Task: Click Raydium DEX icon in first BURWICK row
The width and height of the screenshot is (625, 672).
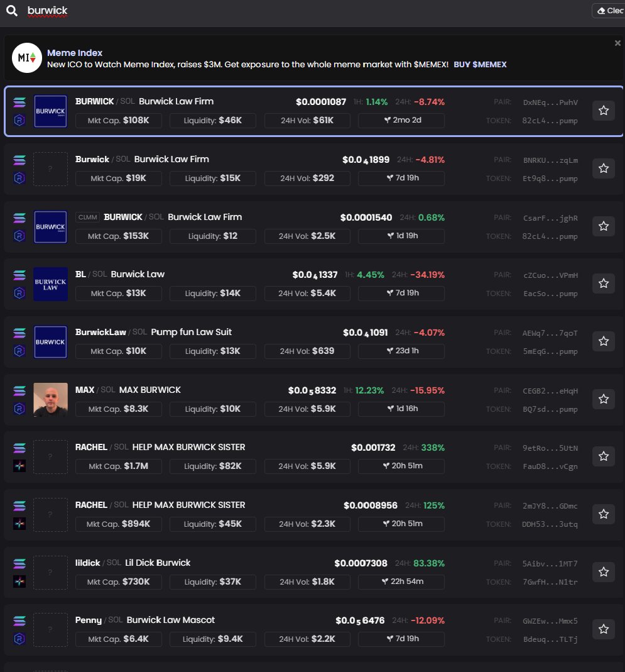Action: coord(19,121)
